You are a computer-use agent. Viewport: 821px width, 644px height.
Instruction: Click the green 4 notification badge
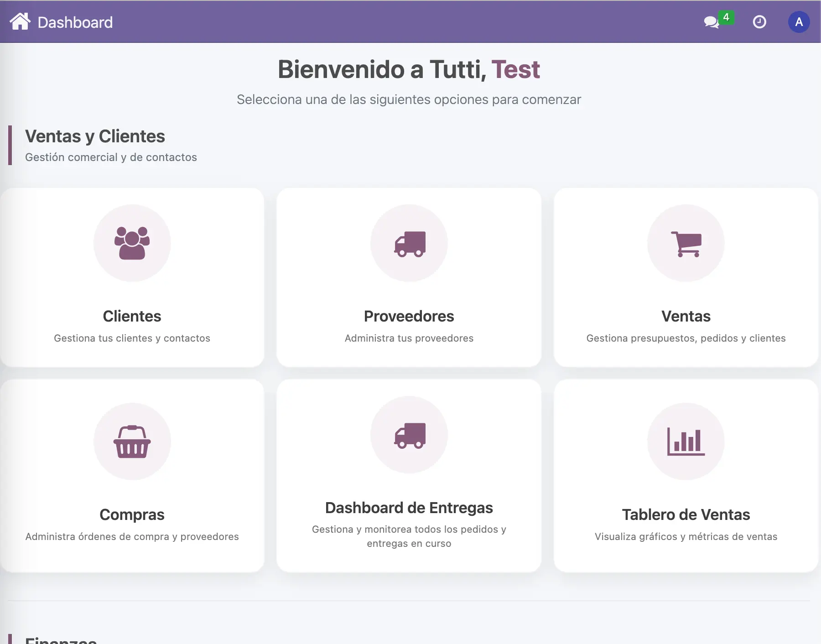[x=726, y=17]
